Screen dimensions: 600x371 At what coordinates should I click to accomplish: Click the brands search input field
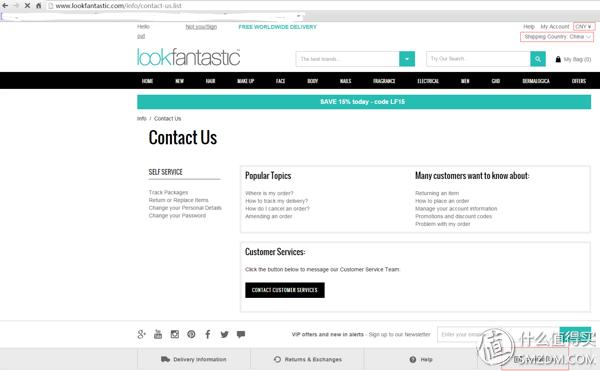(347, 59)
